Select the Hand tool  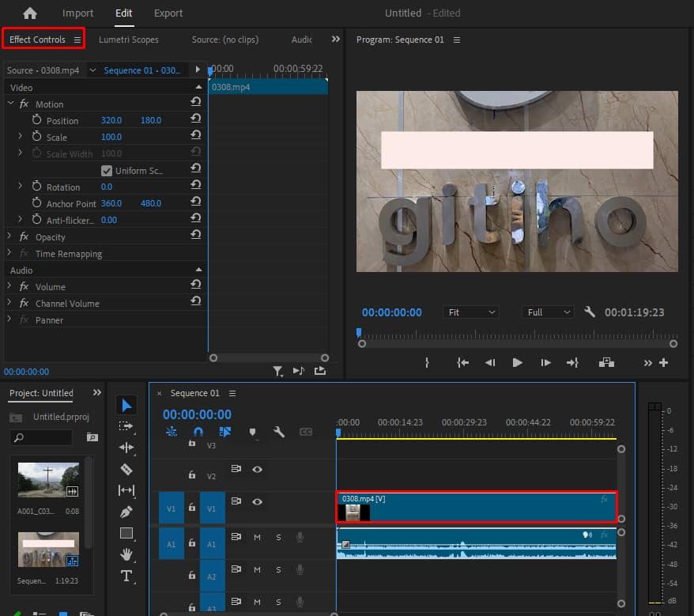click(x=126, y=554)
